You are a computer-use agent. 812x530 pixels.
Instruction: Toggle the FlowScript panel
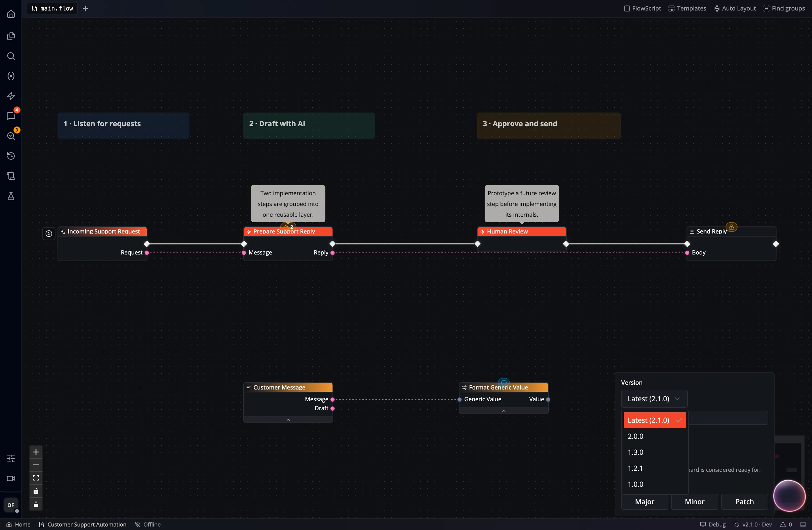click(642, 8)
